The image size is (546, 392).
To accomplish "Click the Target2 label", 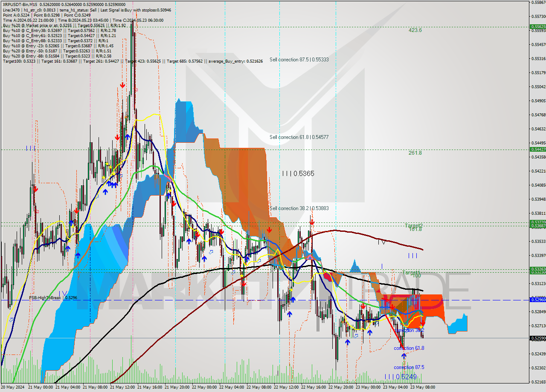I will 414,225.
